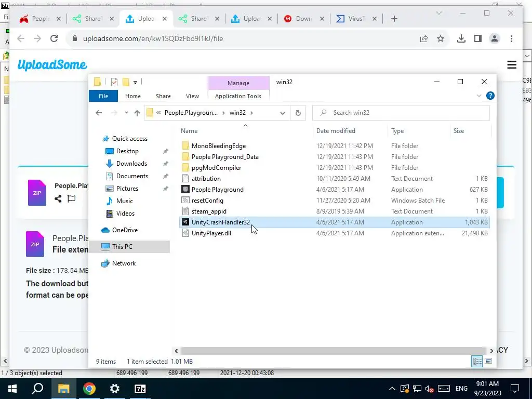
Task: Click the Explorer horizontal scrollbar
Action: [333, 351]
